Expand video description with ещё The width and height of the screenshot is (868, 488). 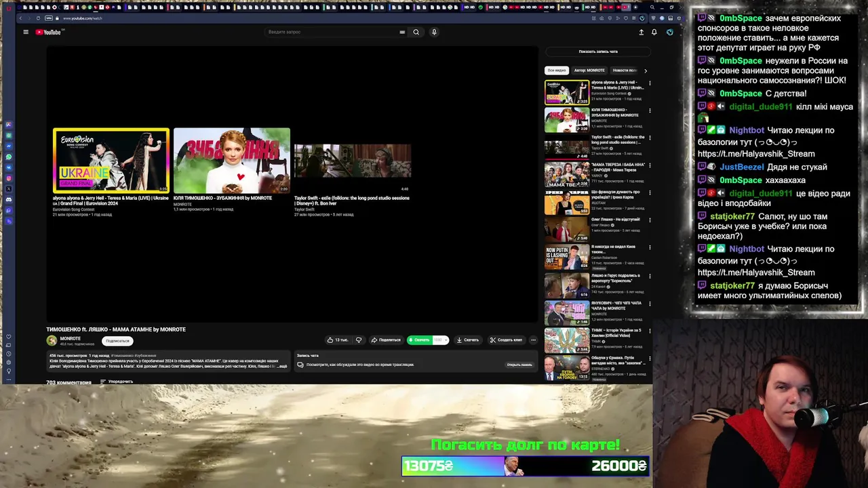coord(282,366)
